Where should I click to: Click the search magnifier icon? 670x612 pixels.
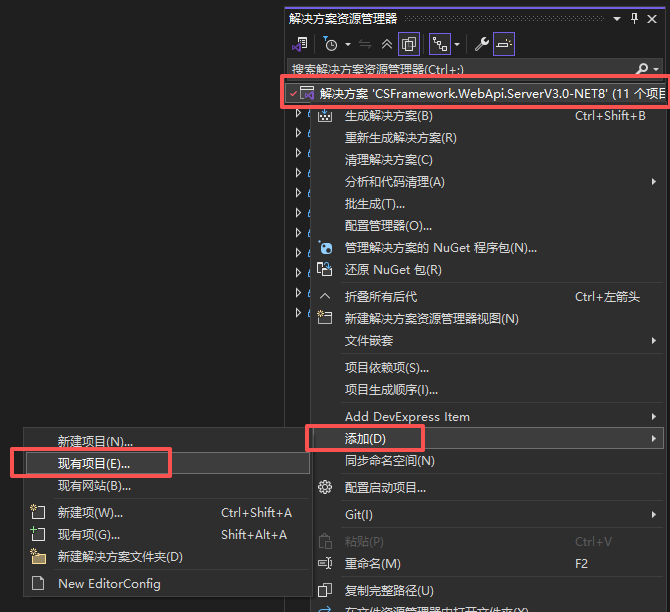(642, 68)
